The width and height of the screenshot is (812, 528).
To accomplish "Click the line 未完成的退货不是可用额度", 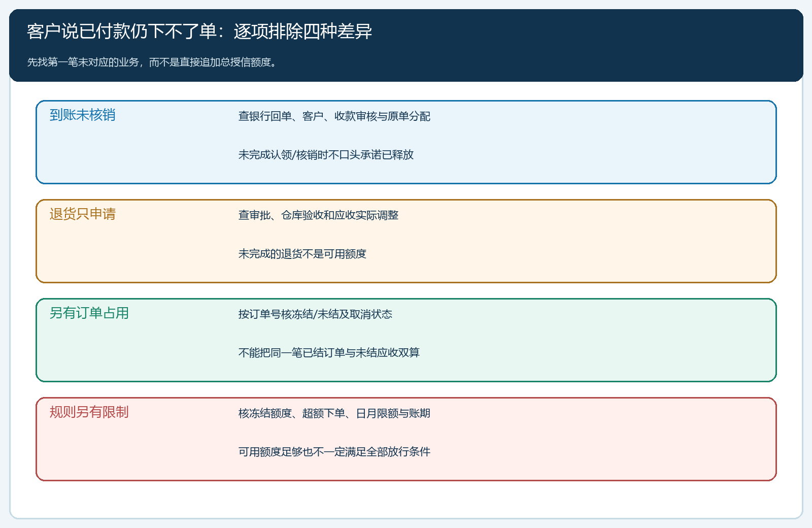I will (302, 254).
